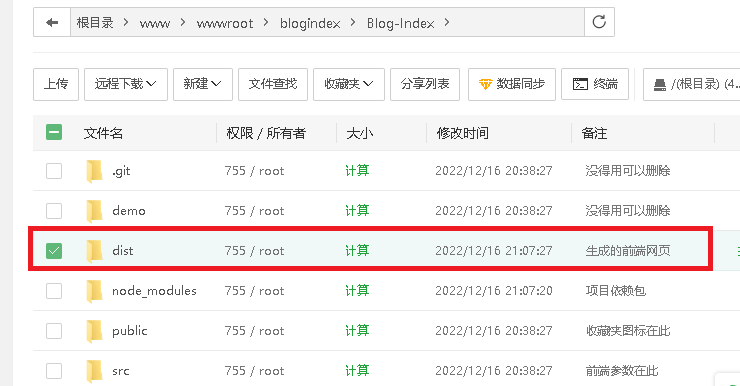Open the dist folder name
Image resolution: width=740 pixels, height=386 pixels.
point(123,251)
